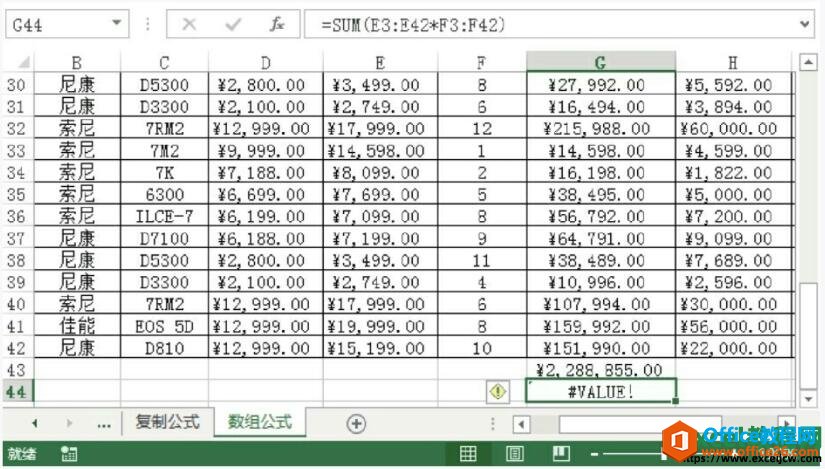The image size is (825, 469).
Task: Click cell ¥64,791.00 in column G
Action: (x=600, y=238)
